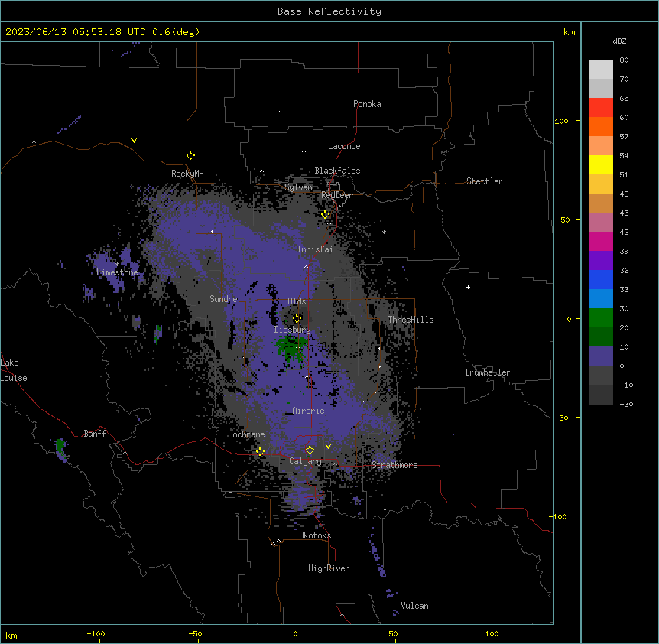Viewport: 659px width, 644px height.
Task: Pick the magenta 39-42 dBZ legend color
Action: [601, 241]
